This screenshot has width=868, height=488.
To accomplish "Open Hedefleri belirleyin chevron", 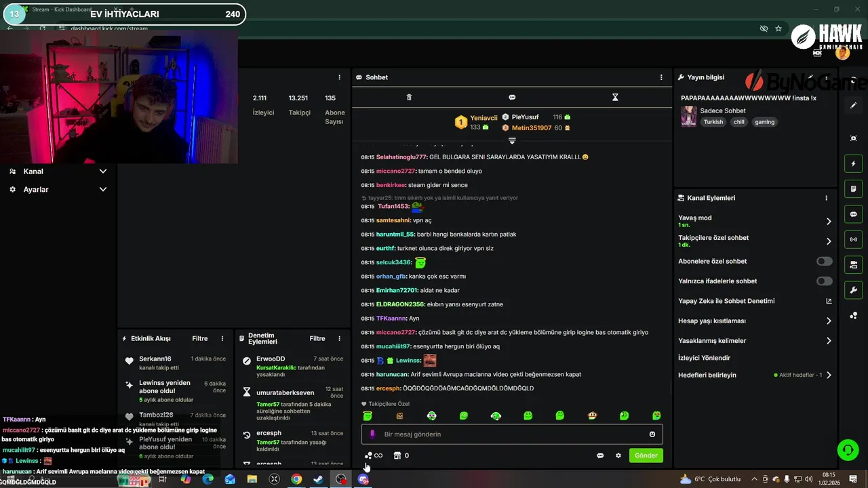I will [829, 375].
